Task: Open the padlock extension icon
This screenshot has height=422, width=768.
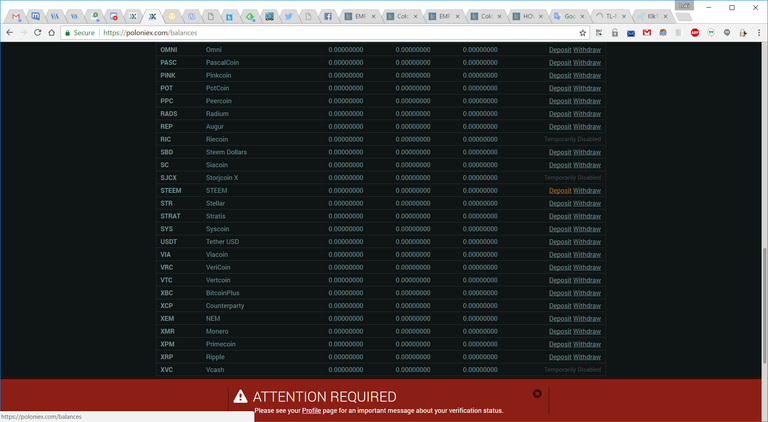Action: [x=615, y=33]
